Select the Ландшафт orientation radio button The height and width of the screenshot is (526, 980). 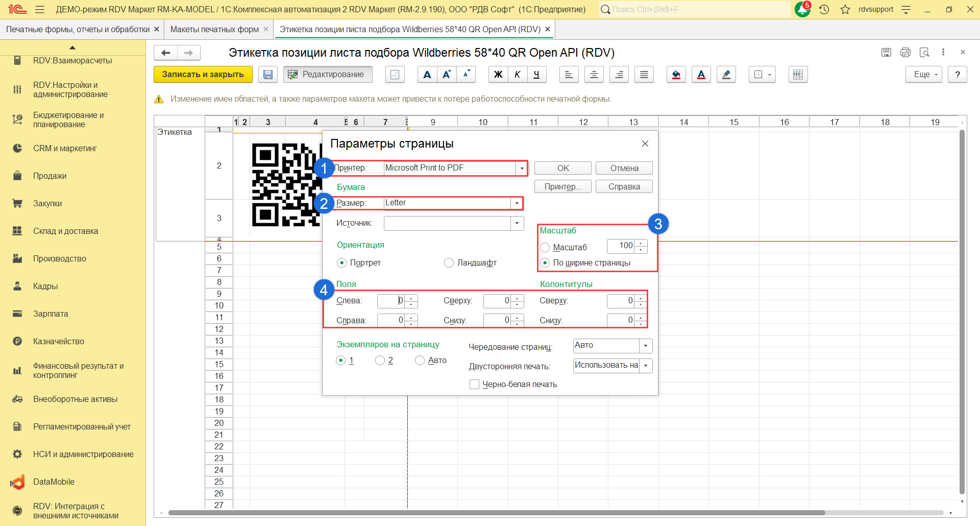449,262
